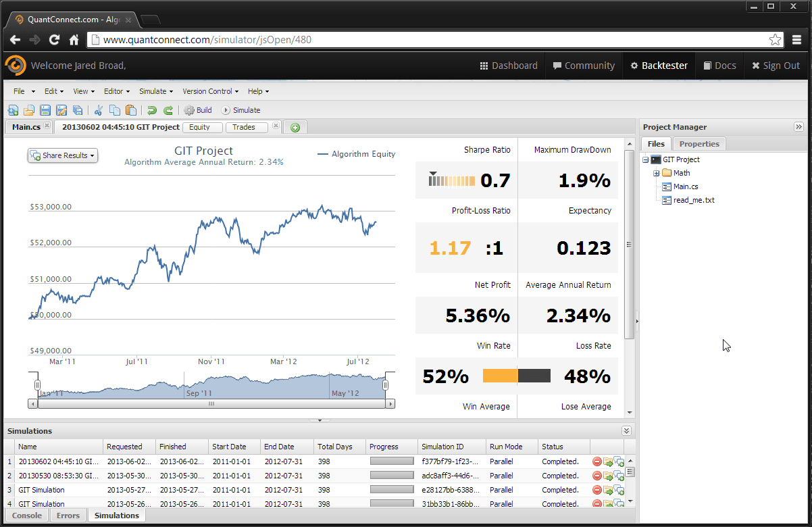The image size is (812, 527).
Task: Click the New file toolbar icon
Action: [13, 110]
